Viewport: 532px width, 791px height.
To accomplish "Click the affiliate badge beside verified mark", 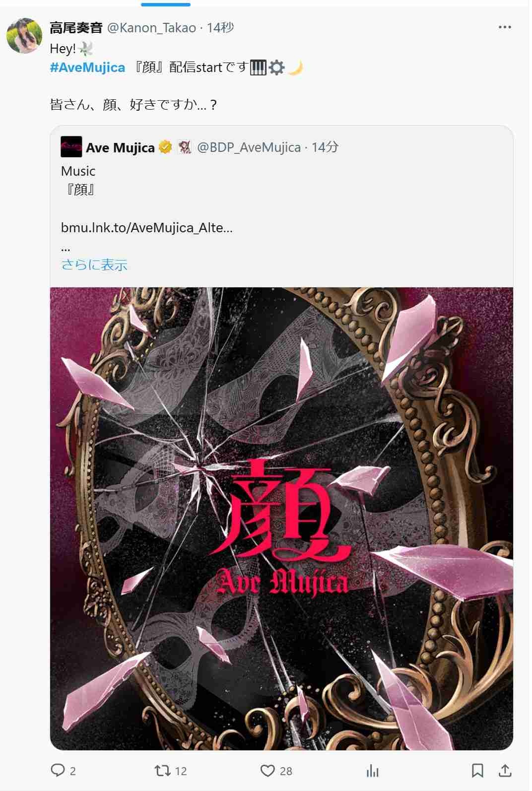I will click(x=185, y=147).
